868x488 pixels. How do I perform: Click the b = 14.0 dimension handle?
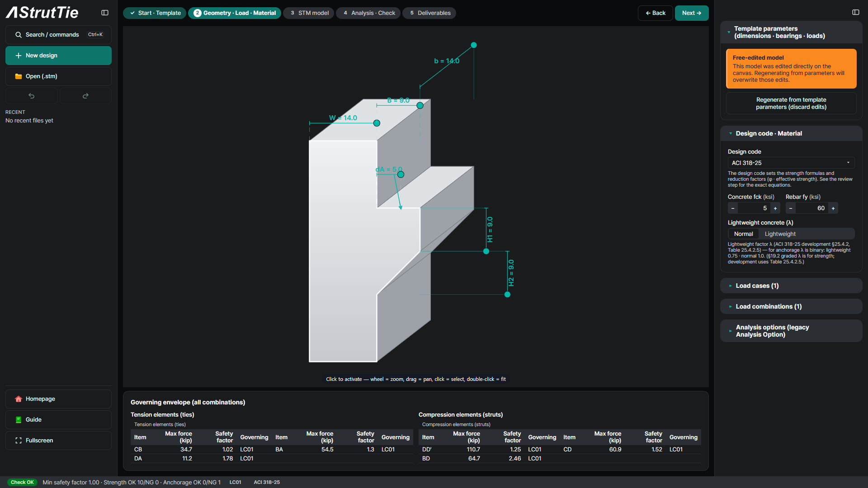click(474, 45)
